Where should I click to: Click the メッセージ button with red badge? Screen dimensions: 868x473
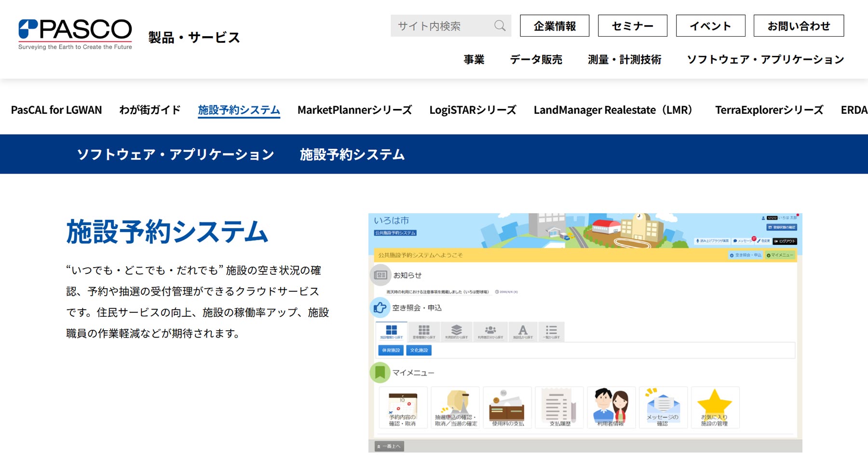743,241
